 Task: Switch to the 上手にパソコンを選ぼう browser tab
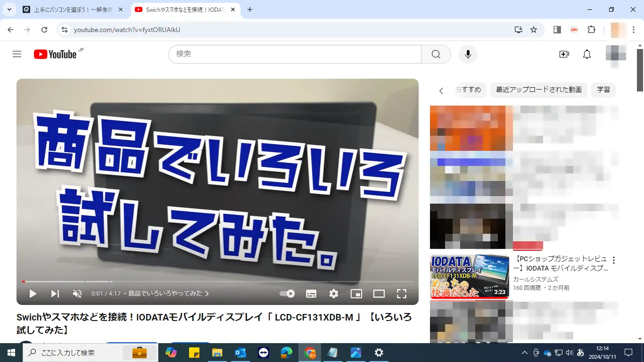pyautogui.click(x=74, y=9)
